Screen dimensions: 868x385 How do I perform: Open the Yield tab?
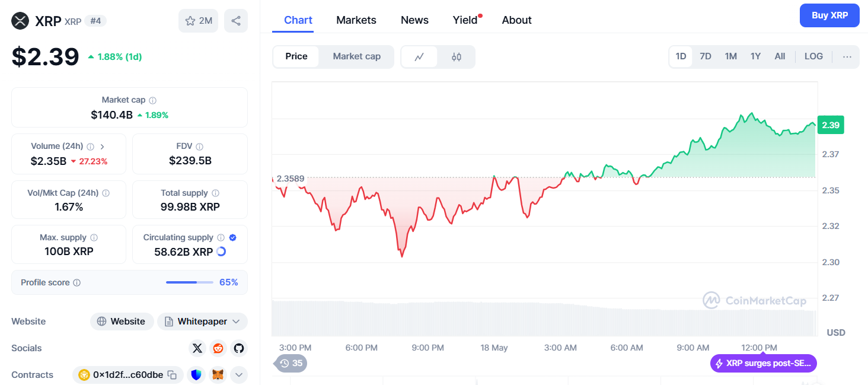pyautogui.click(x=465, y=20)
